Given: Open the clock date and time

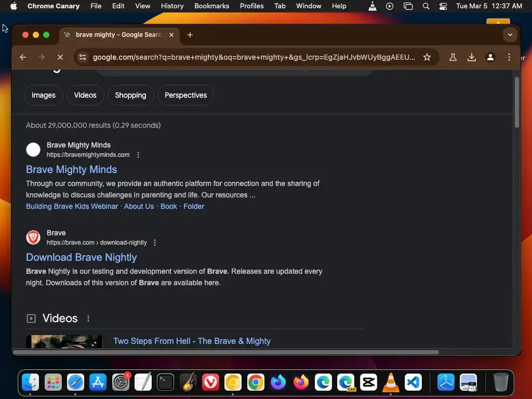Looking at the screenshot, I should pos(489,6).
